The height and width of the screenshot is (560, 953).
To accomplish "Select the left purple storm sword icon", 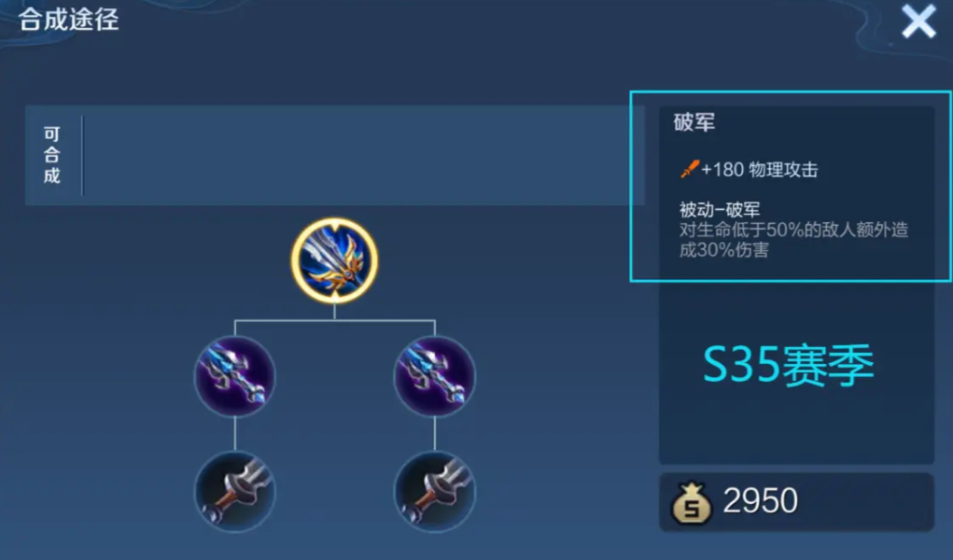I will [234, 376].
